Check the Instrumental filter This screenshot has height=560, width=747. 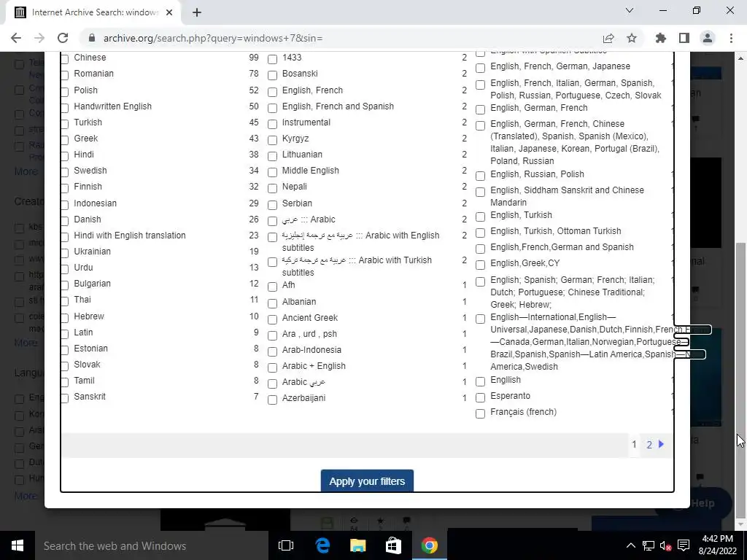tap(273, 124)
